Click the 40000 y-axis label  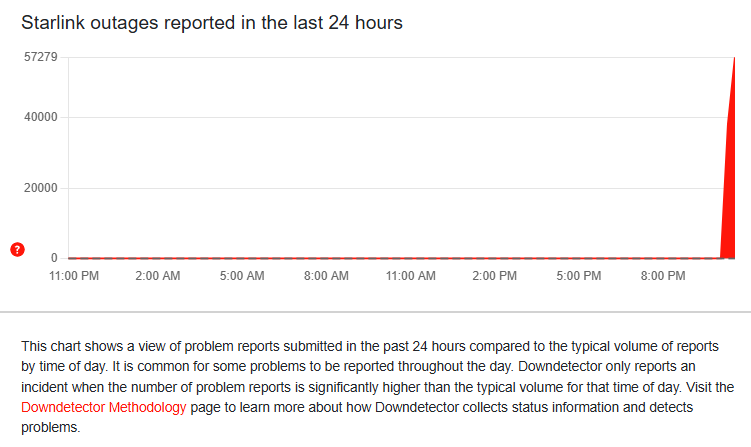point(39,118)
